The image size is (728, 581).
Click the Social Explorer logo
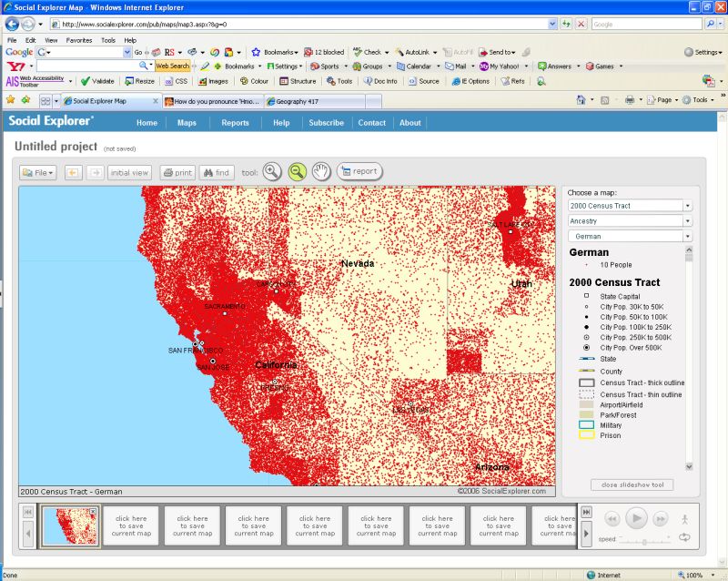51,121
